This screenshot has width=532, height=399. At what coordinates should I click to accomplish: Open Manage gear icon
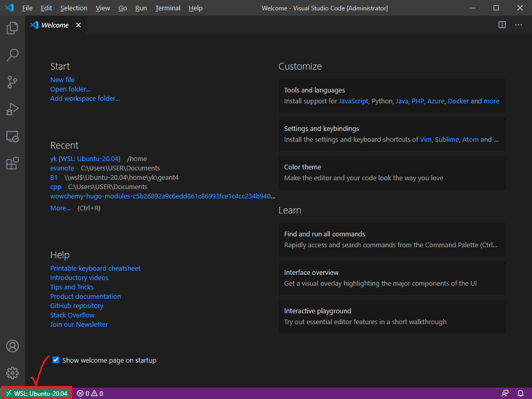point(12,373)
